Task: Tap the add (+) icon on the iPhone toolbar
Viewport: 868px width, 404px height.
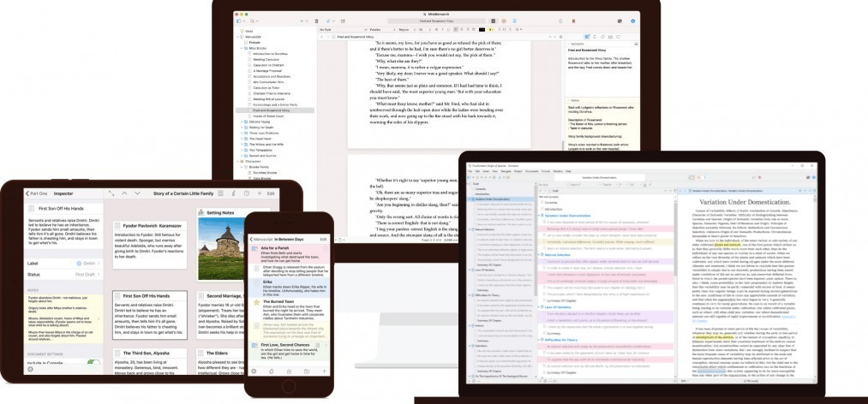Action: coord(325,371)
